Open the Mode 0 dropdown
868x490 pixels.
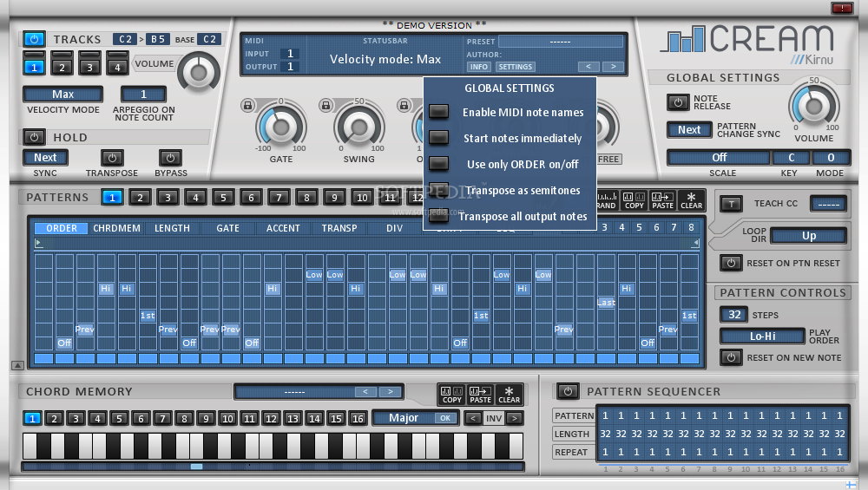point(831,158)
